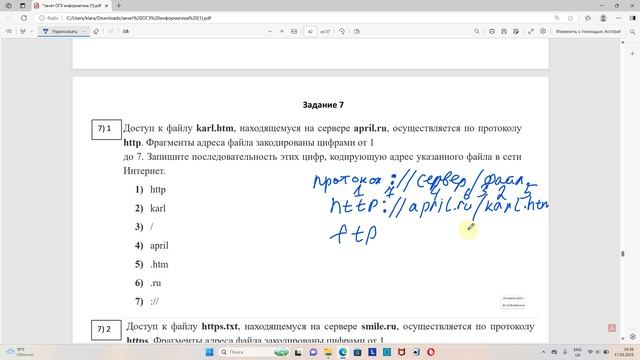Expand the Draw tool options dropdown
This screenshot has width=640, height=360.
point(84,31)
